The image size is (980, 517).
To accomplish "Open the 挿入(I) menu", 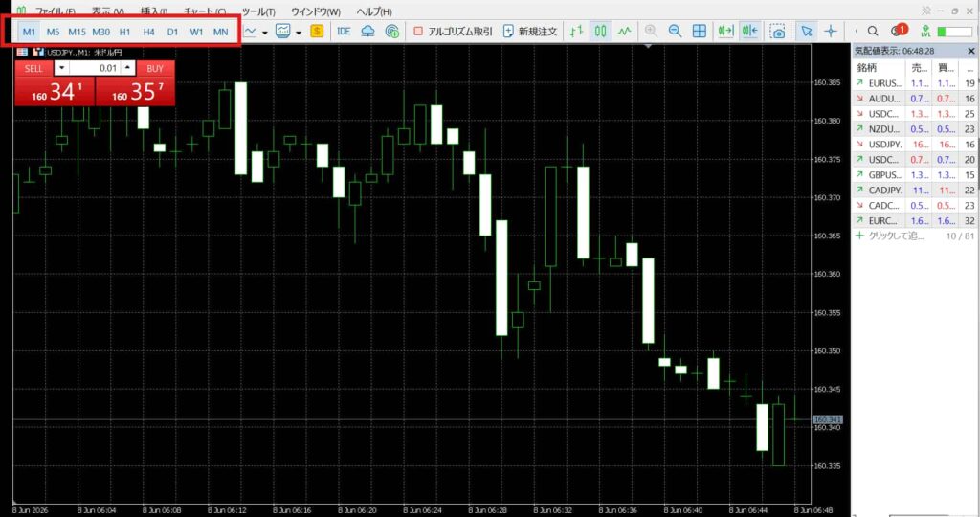I will click(154, 11).
